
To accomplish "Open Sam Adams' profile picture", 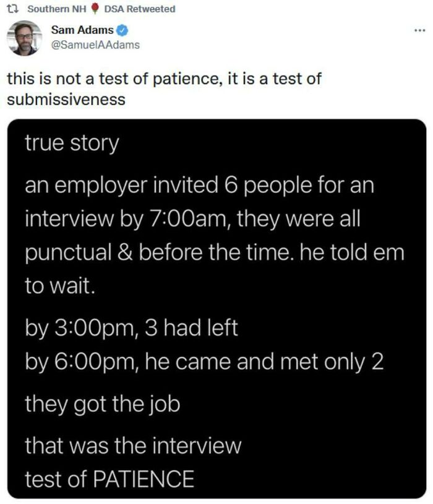I will click(25, 38).
